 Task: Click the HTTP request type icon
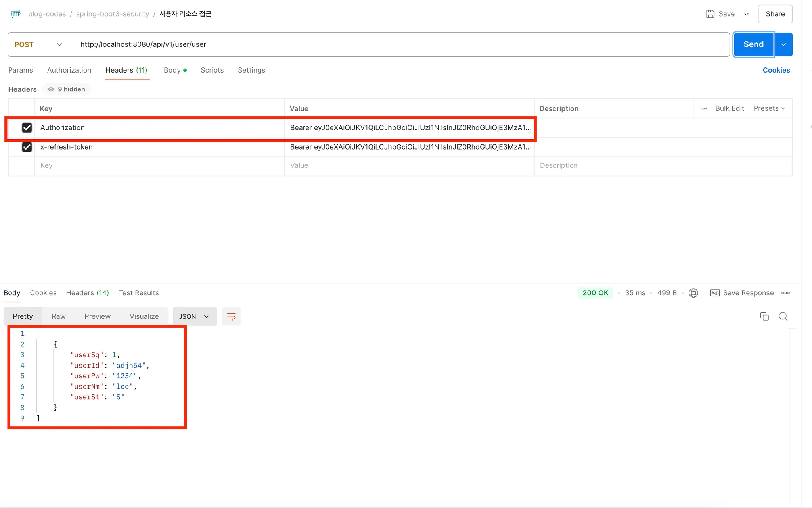point(16,14)
